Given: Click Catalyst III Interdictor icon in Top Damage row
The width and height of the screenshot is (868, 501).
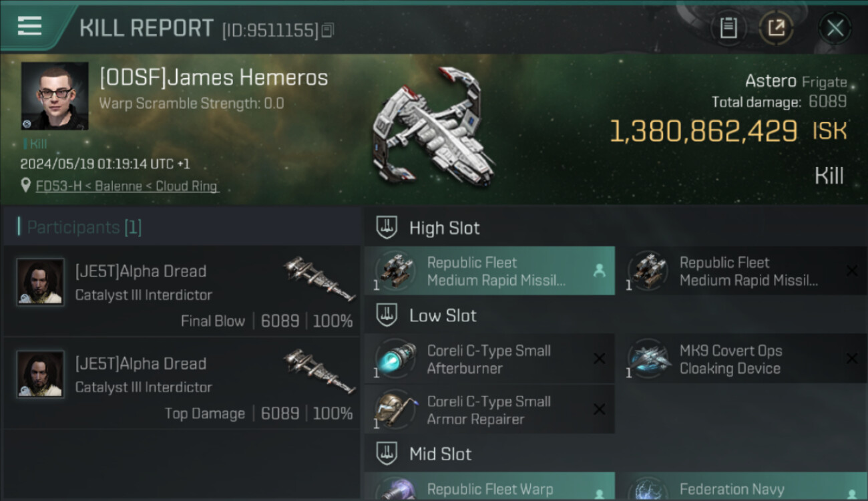Looking at the screenshot, I should (318, 370).
